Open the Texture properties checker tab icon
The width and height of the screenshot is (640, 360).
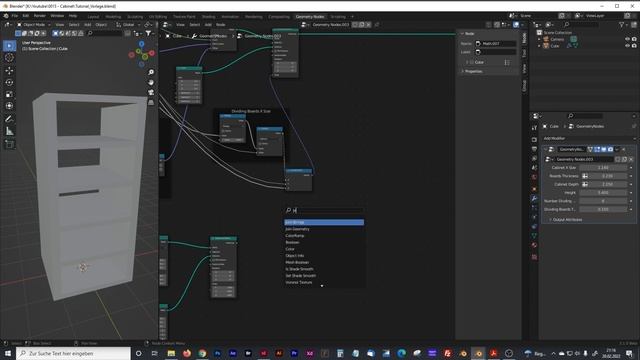tap(534, 257)
